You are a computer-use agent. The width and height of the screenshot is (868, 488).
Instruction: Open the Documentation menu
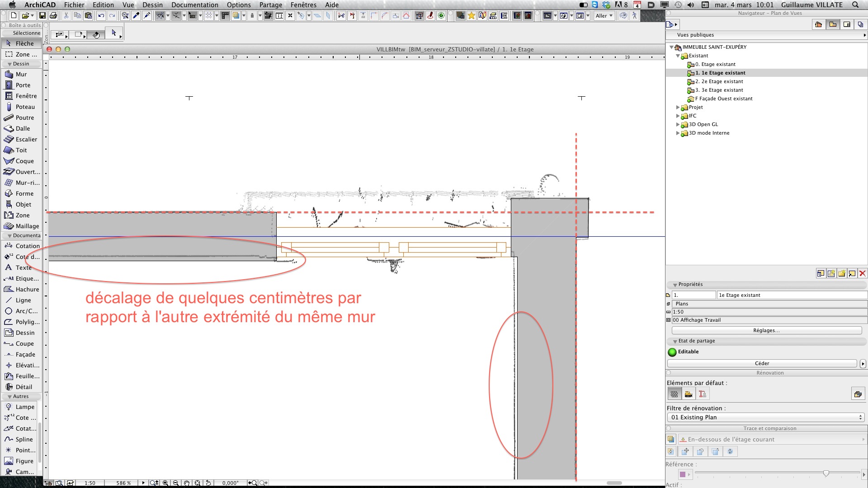(194, 5)
